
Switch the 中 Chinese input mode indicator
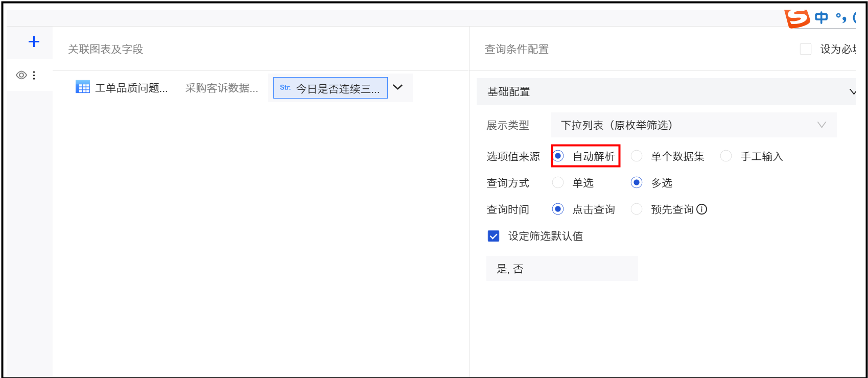click(821, 18)
